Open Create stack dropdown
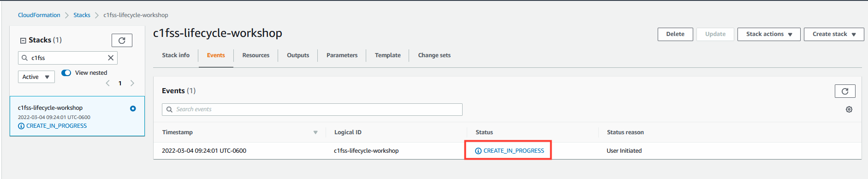Image resolution: width=868 pixels, height=179 pixels. (x=834, y=34)
